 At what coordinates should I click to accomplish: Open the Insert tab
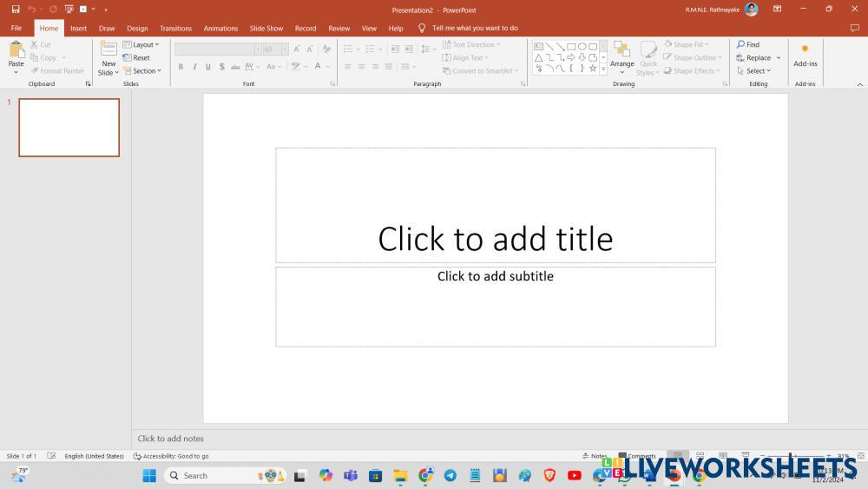tap(78, 28)
